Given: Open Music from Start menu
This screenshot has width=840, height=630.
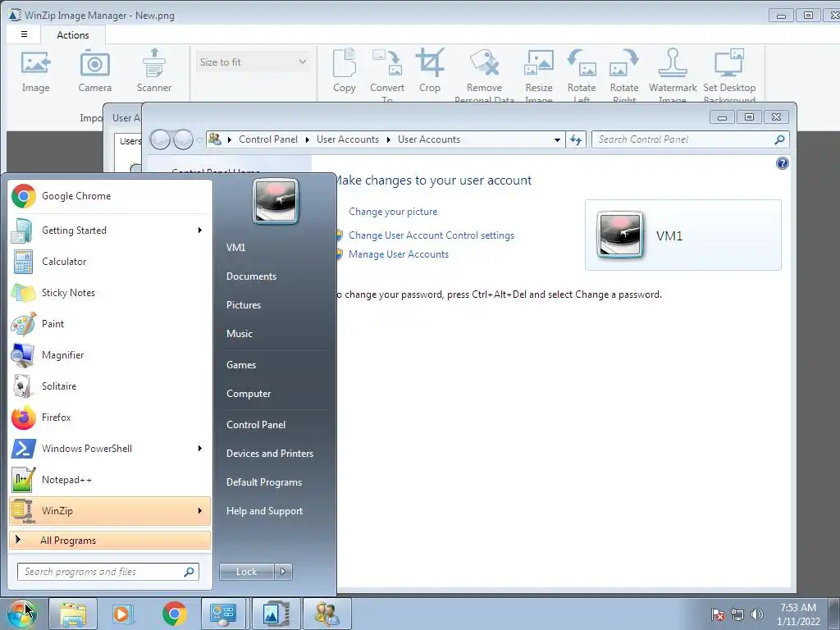Looking at the screenshot, I should click(x=240, y=334).
